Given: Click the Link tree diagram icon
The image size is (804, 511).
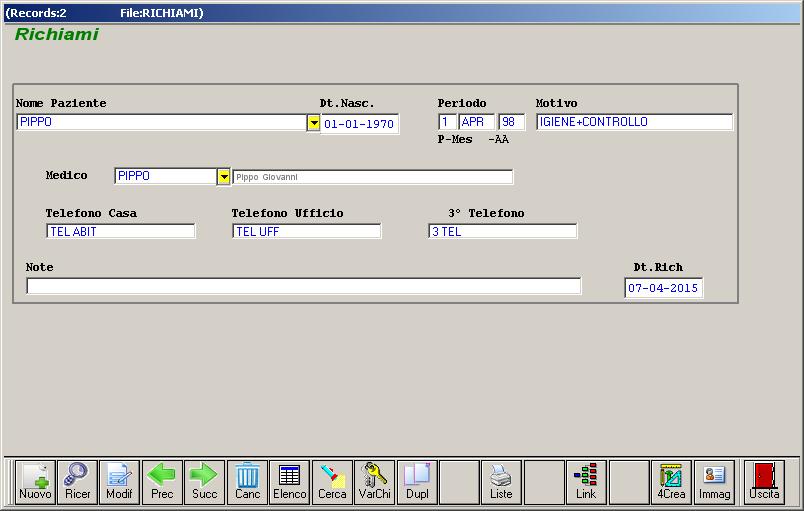Looking at the screenshot, I should [x=586, y=482].
